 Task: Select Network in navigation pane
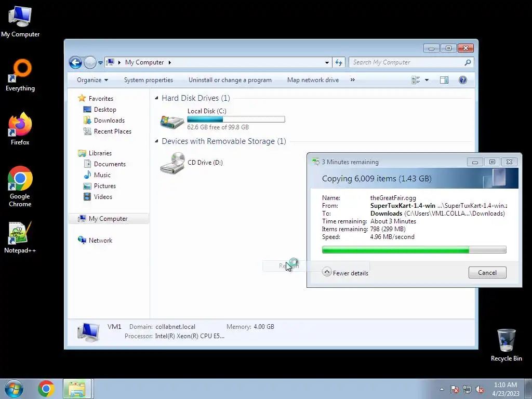tap(100, 240)
